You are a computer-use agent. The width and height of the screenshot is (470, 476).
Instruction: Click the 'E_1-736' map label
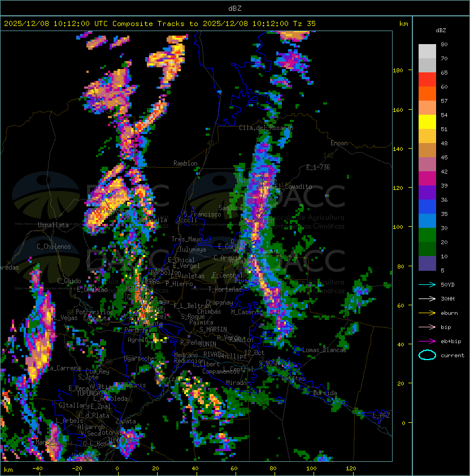(318, 167)
